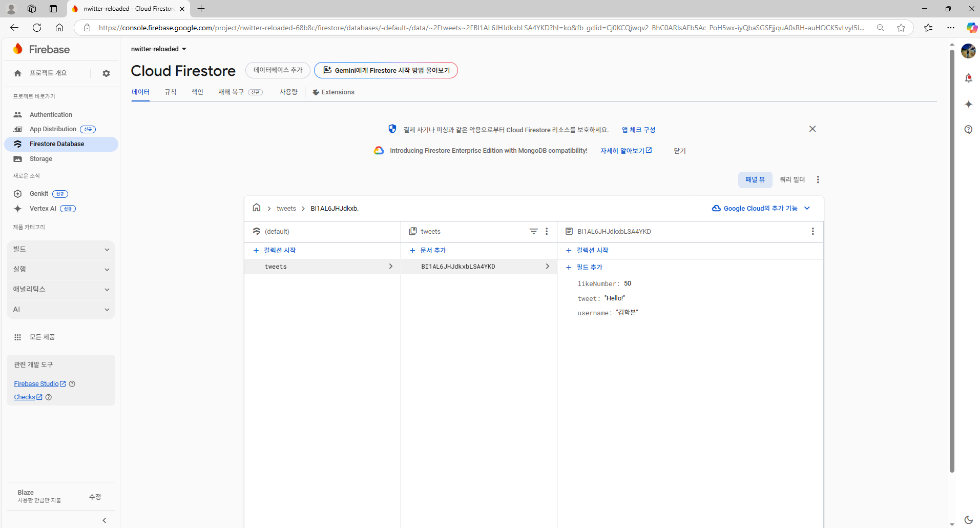This screenshot has width=980, height=528.
Task: Click the Firebase logo icon
Action: pos(18,49)
